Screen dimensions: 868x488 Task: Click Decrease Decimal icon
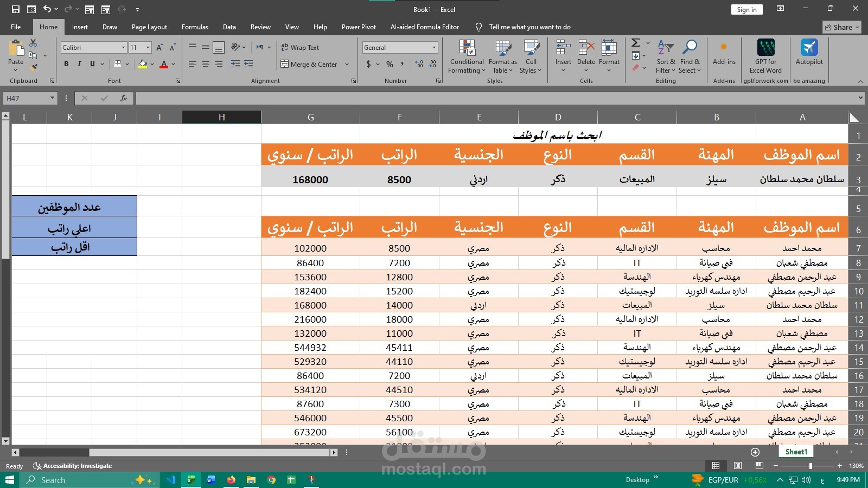432,64
